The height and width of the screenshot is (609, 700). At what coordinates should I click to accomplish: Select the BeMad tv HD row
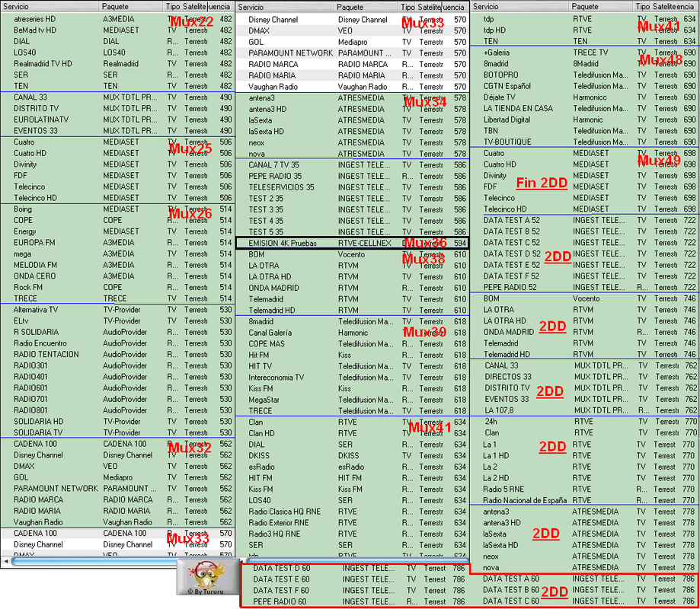click(x=117, y=30)
